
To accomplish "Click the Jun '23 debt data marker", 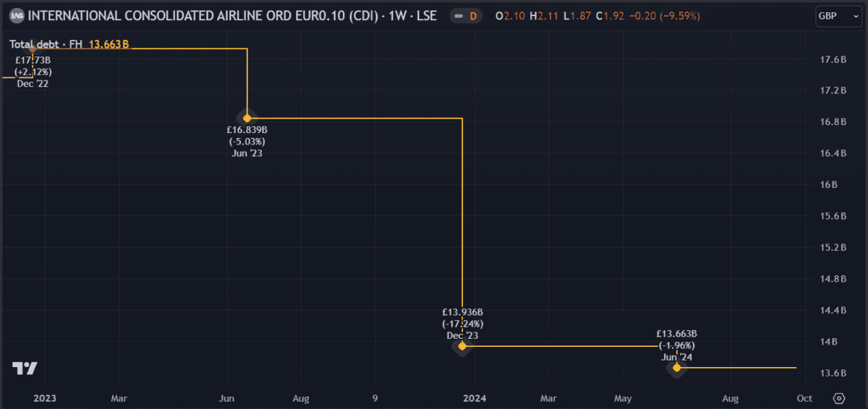I will tap(247, 118).
